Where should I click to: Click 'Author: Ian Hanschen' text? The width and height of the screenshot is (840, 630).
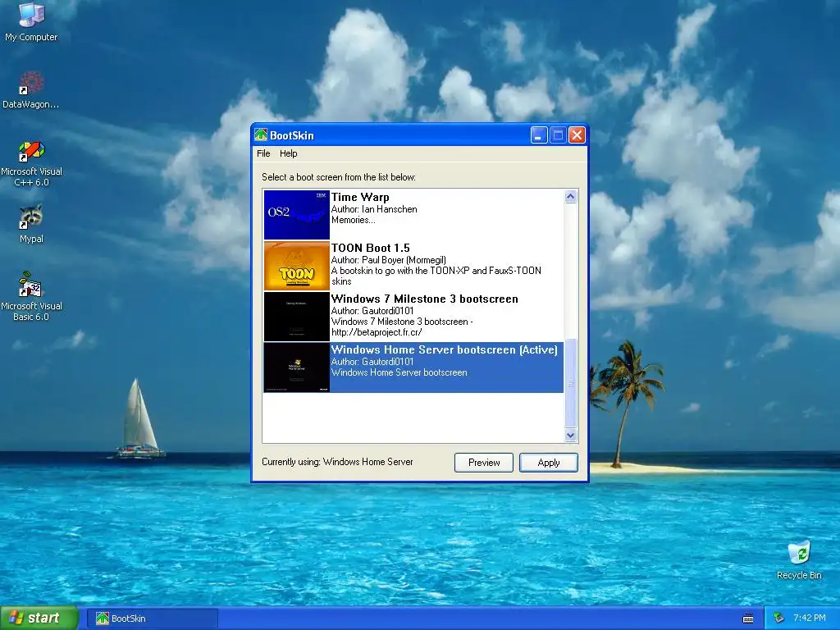374,209
